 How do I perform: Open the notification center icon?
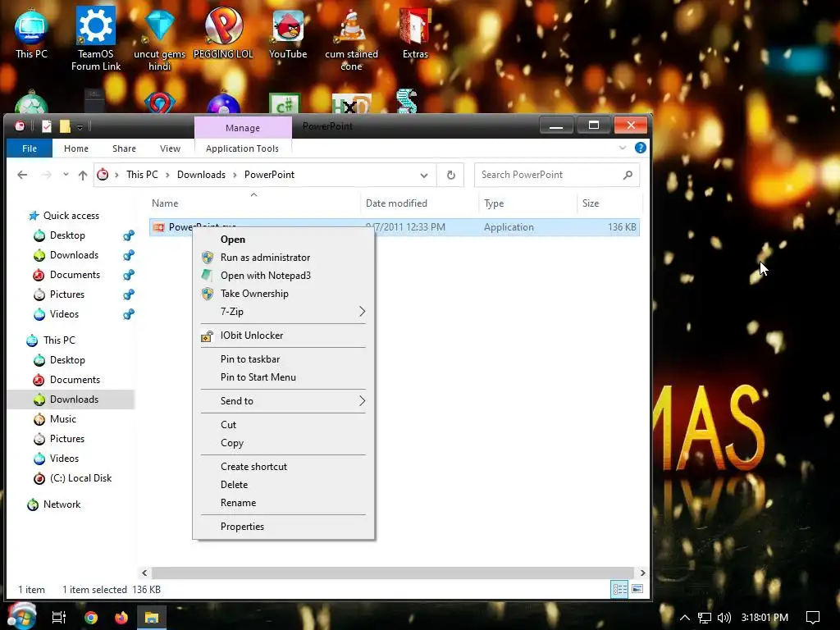813,618
